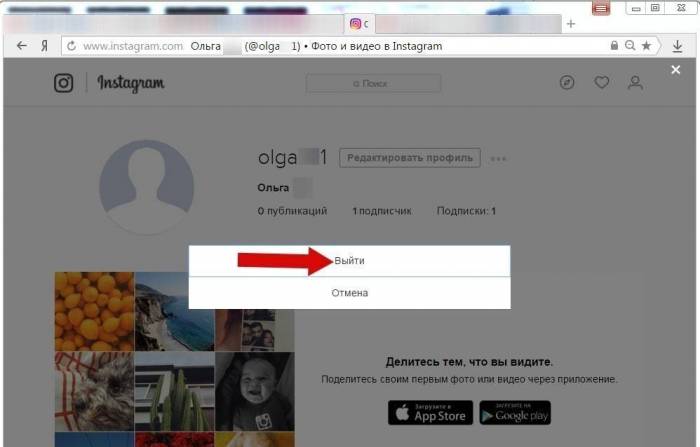This screenshot has width=700, height=447.
Task: Click the browser back arrow
Action: click(22, 46)
